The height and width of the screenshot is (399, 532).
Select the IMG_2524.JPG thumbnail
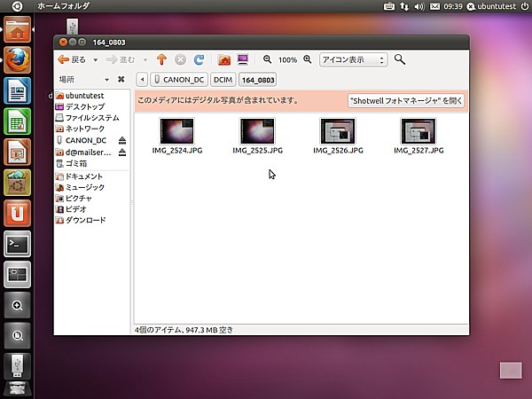177,131
